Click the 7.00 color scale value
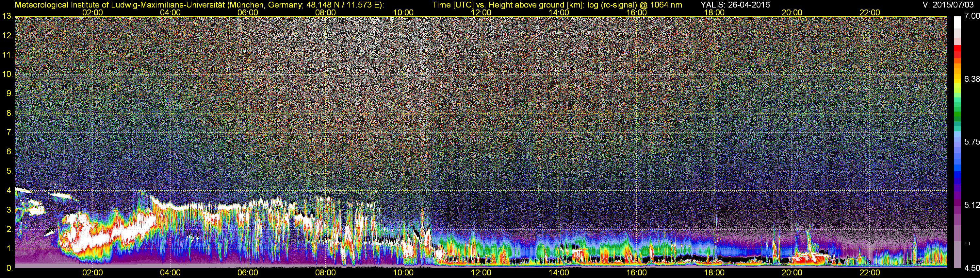Viewport: 980px width, 278px height. point(972,16)
